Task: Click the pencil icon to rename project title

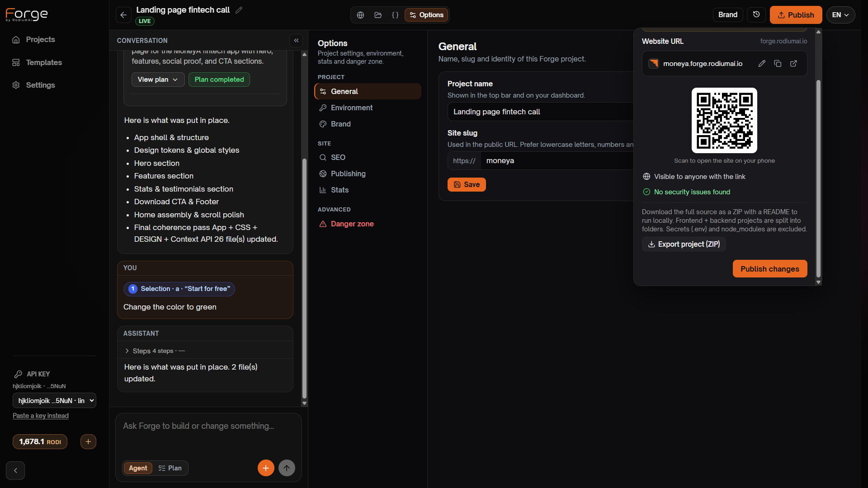Action: (x=239, y=10)
